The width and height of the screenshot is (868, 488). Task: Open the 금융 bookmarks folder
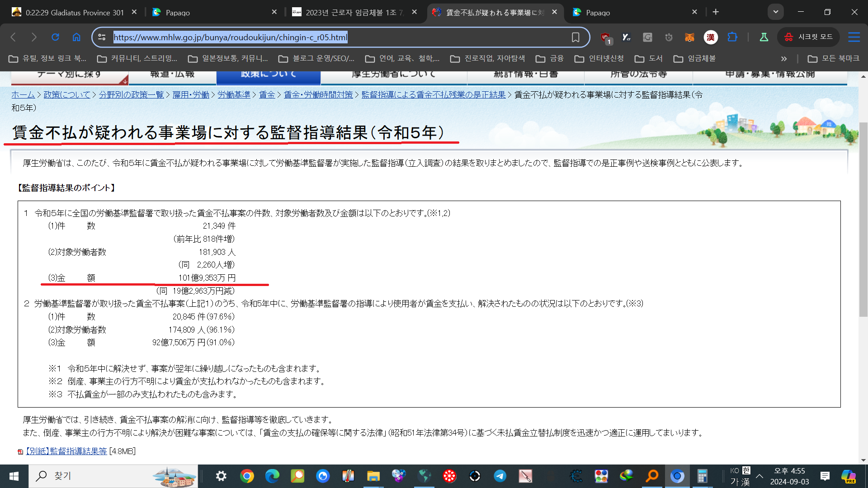550,59
